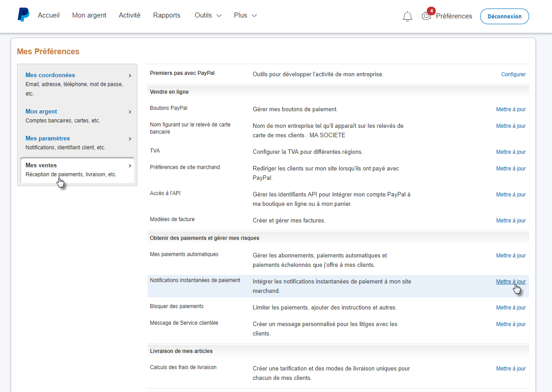Select Mes ventes sidebar section
Screen dimensions: 552x392
(x=41, y=166)
